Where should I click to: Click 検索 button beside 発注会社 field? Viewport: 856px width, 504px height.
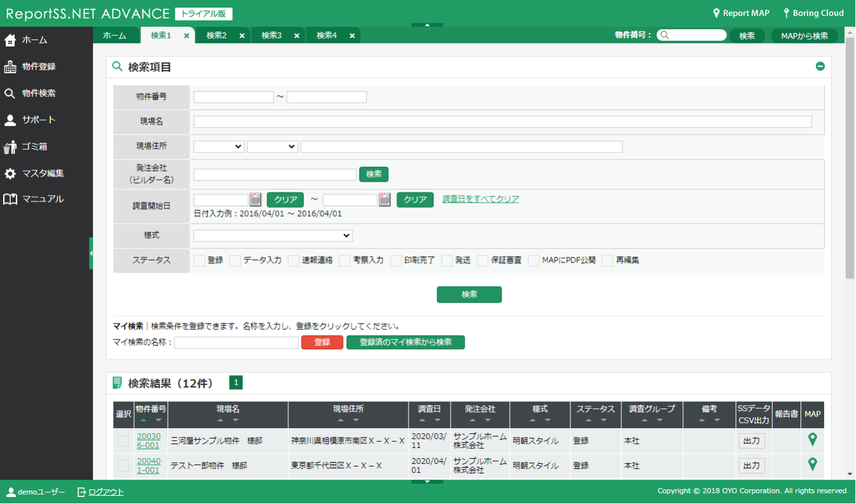374,174
